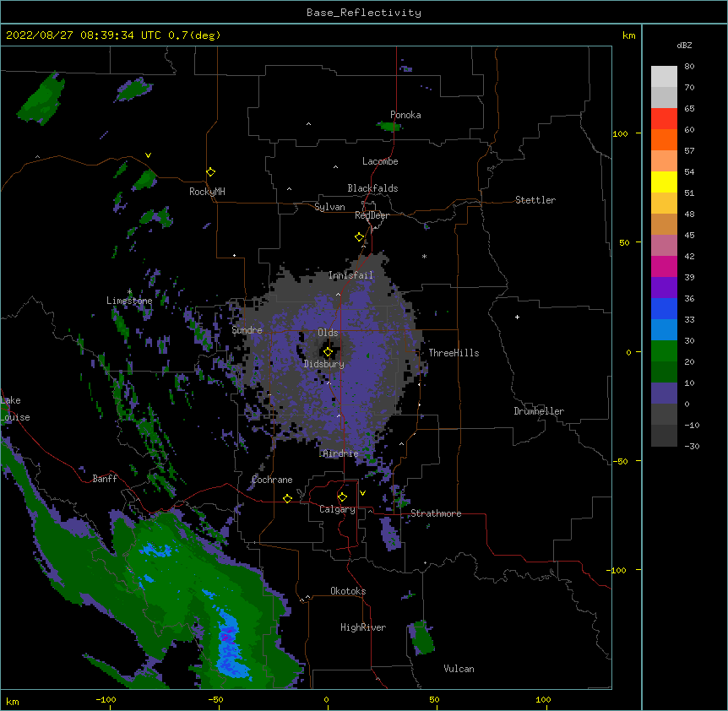Click the Banff town label
The image size is (728, 711).
[x=105, y=479]
